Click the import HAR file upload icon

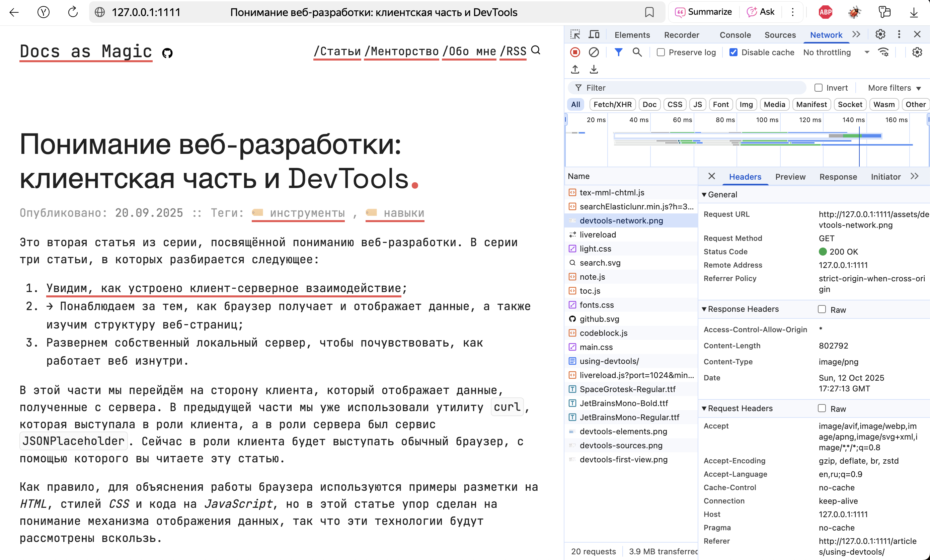click(575, 69)
